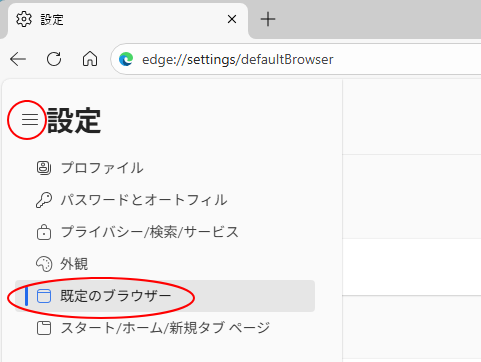
Task: Click the Edge logo in address bar
Action: [126, 59]
